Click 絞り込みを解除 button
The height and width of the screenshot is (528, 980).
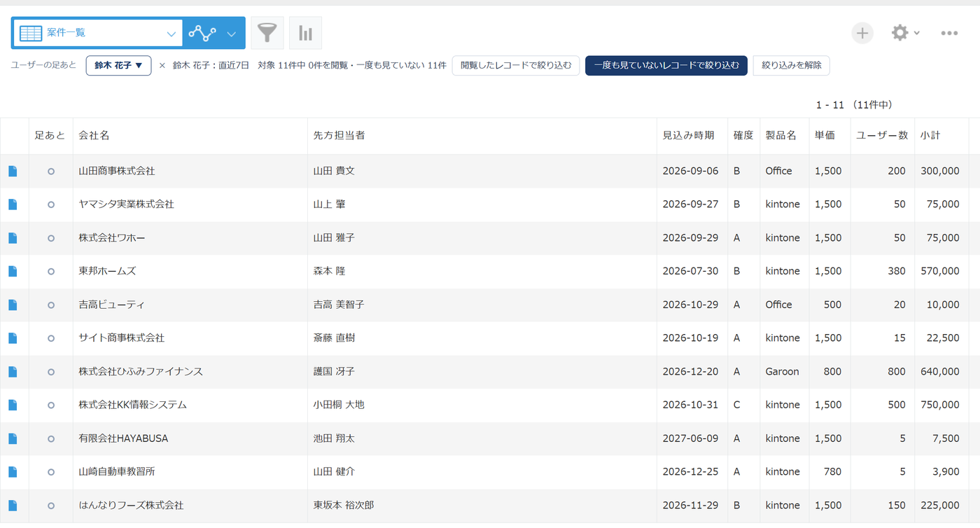point(792,66)
